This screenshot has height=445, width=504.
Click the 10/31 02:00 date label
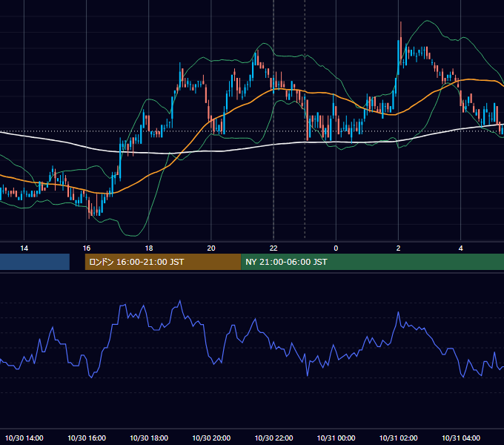398,438
